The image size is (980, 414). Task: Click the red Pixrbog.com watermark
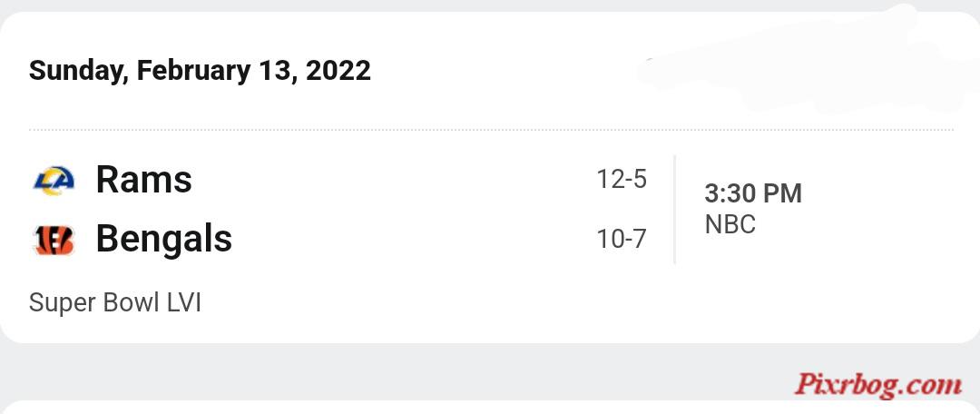pos(877,385)
